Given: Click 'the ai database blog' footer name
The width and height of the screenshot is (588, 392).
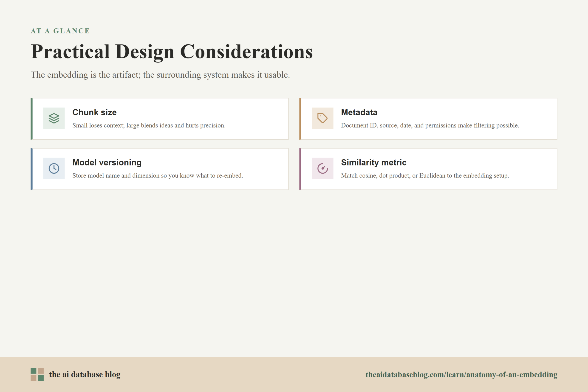Looking at the screenshot, I should (85, 375).
